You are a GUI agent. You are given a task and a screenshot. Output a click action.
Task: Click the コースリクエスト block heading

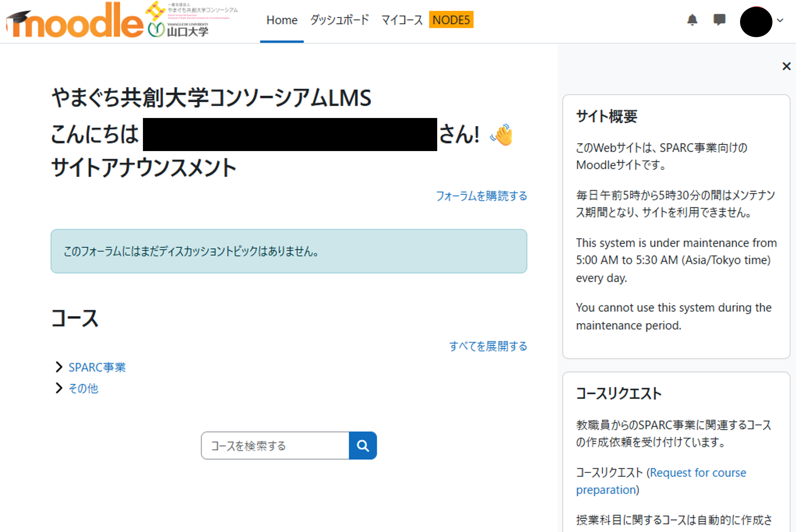point(619,394)
